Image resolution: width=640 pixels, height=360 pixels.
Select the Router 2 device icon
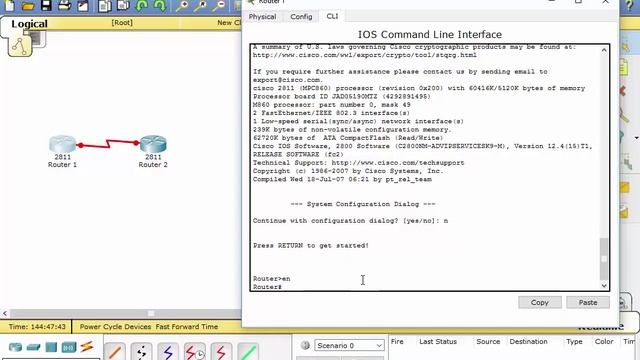153,144
